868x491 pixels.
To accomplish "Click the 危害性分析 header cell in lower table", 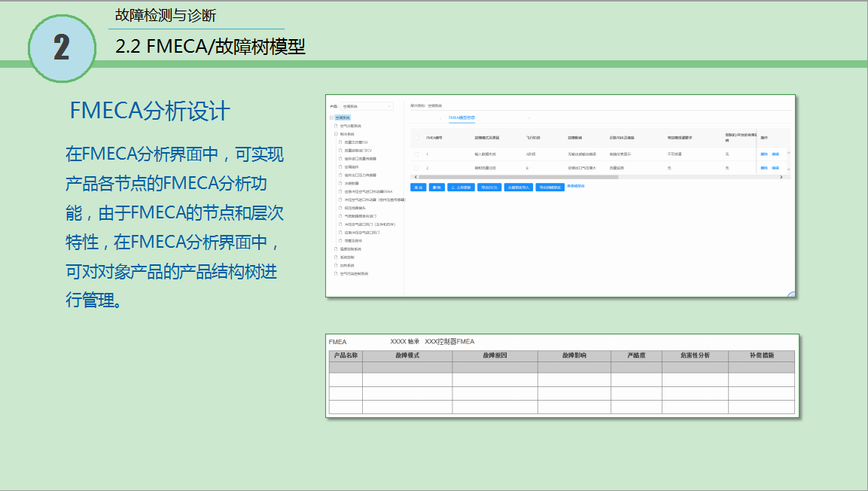I will click(x=695, y=355).
